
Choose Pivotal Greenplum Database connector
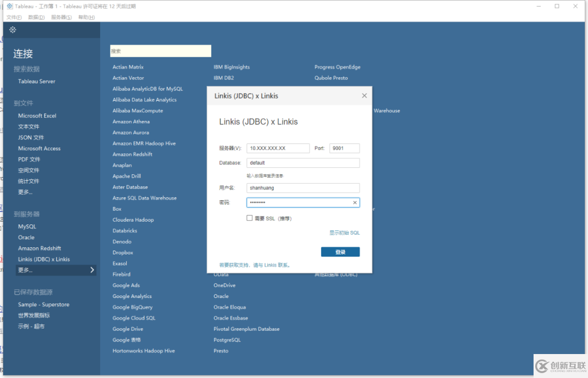[247, 329]
